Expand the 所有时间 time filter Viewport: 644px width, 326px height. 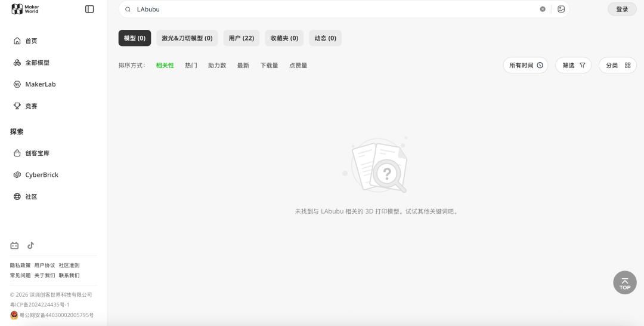[525, 65]
